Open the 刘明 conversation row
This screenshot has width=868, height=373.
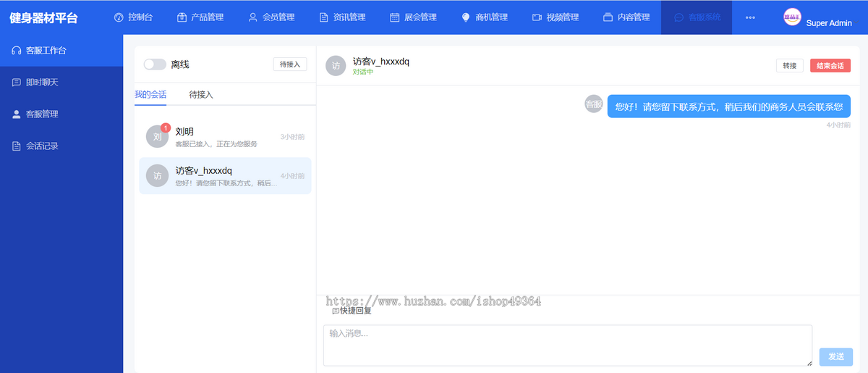225,136
